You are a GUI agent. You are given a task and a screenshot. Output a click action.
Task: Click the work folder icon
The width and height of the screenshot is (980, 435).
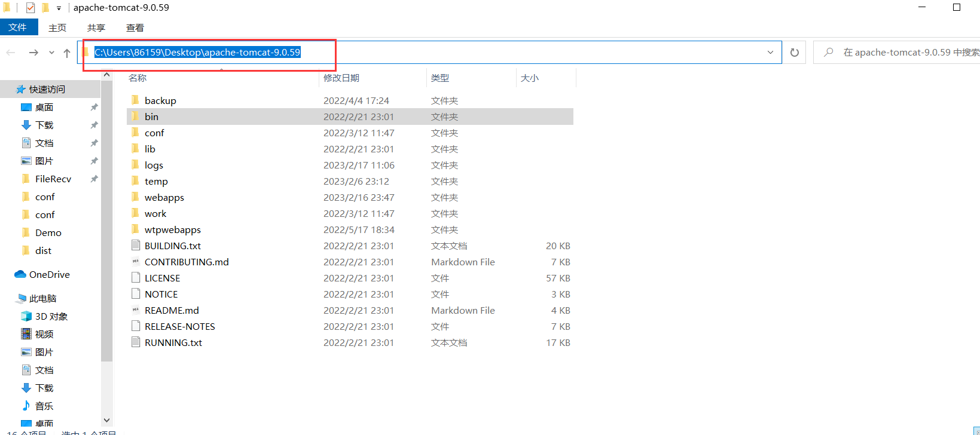[135, 213]
